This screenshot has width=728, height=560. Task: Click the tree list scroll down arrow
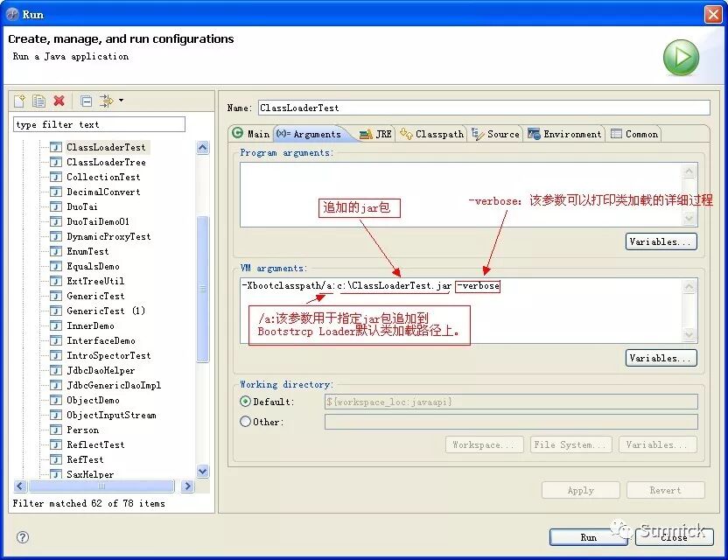pyautogui.click(x=203, y=472)
